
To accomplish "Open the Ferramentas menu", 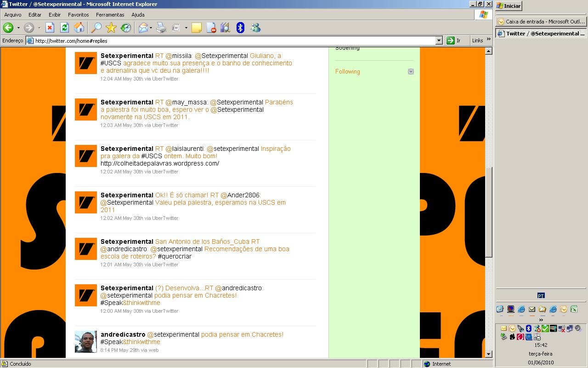I will (110, 15).
